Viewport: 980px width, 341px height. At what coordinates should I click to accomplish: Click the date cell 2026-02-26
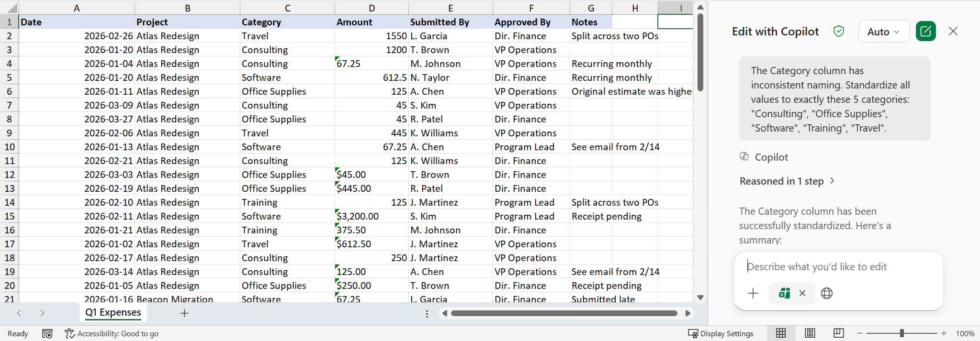tap(77, 36)
